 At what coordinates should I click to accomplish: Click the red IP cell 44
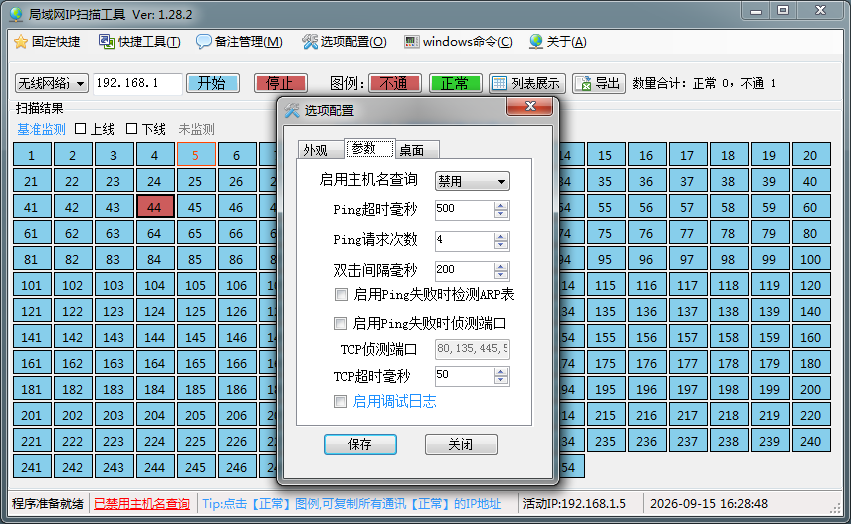(155, 207)
